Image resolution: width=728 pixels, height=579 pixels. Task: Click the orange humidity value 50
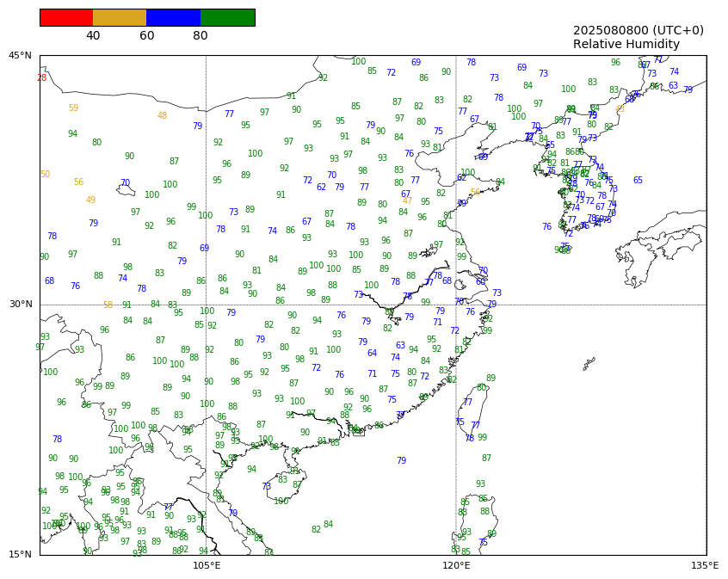coord(45,174)
